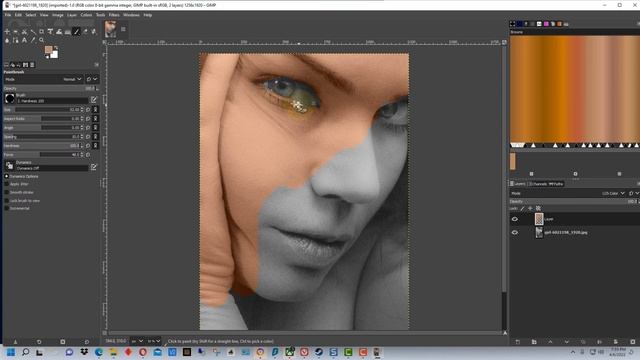Screen dimensions: 640x360
Task: Click the brush preview thumbnail
Action: point(9,98)
